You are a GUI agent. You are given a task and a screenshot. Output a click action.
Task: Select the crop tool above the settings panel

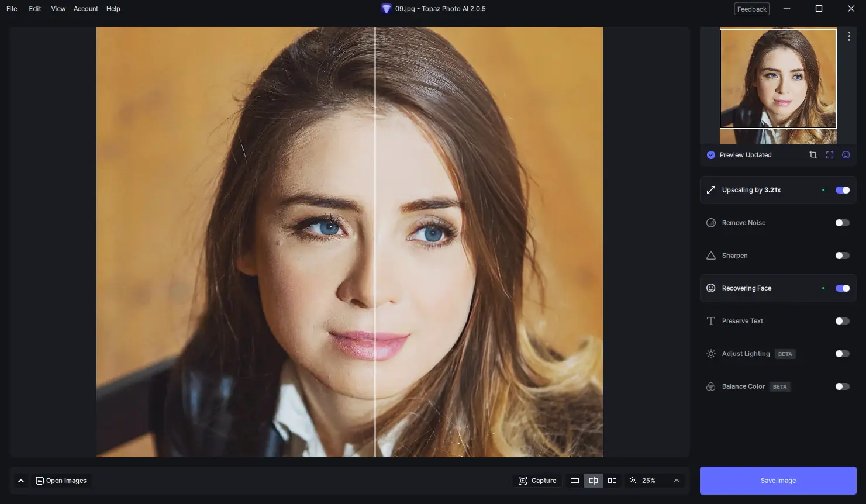813,154
